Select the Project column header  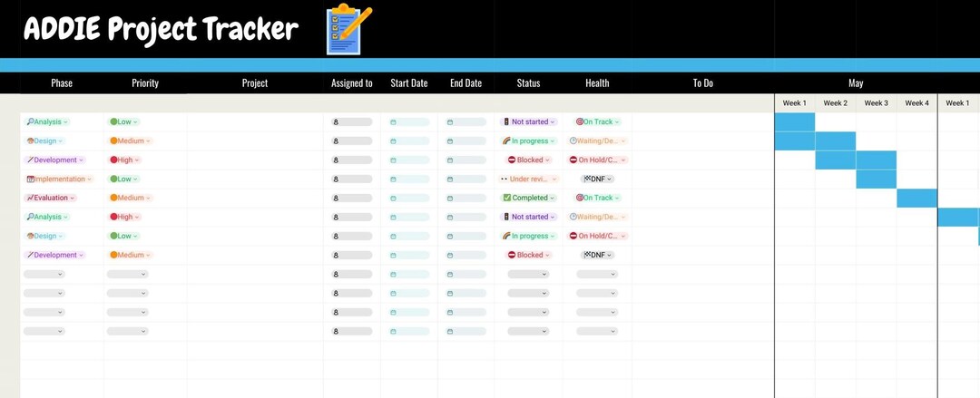click(255, 83)
